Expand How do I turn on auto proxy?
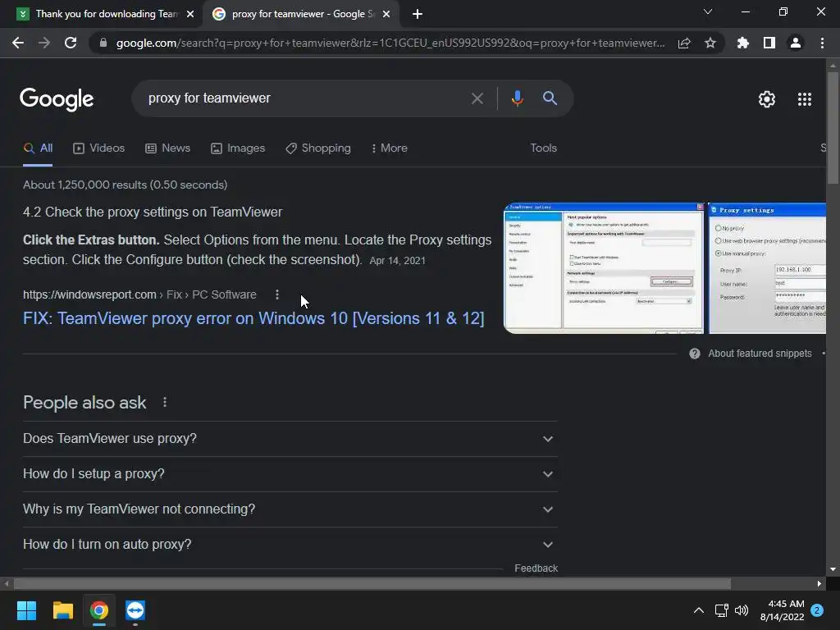The height and width of the screenshot is (630, 840). [x=290, y=545]
